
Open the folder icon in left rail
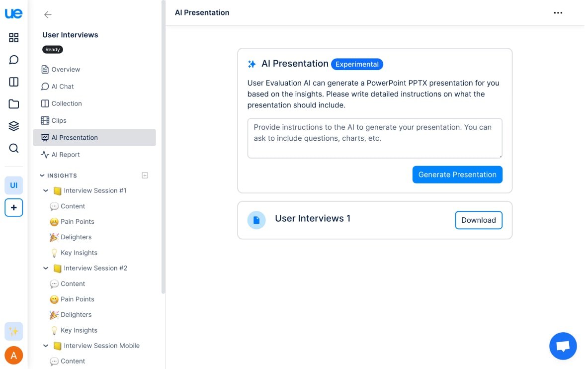(x=14, y=104)
